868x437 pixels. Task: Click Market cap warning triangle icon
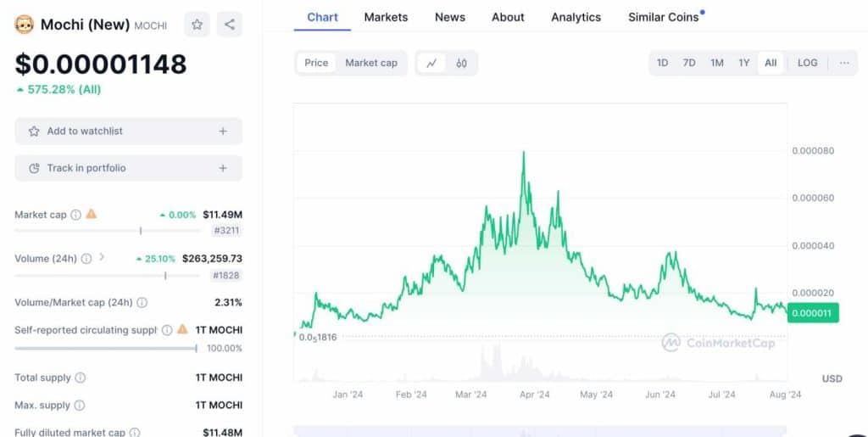pos(92,214)
